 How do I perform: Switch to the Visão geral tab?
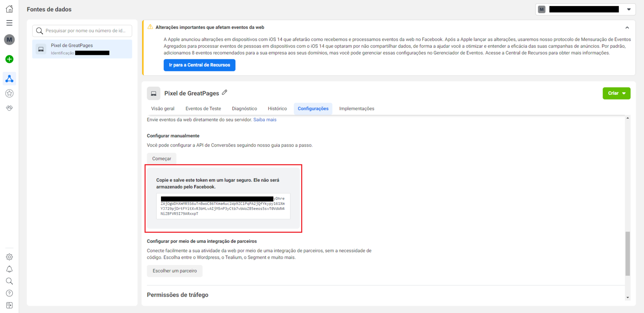pyautogui.click(x=163, y=109)
